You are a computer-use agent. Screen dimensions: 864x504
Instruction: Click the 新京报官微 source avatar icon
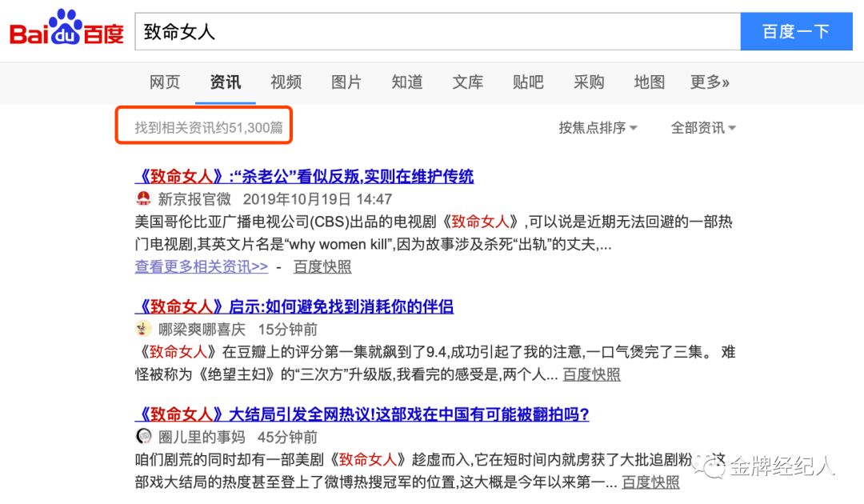[143, 198]
